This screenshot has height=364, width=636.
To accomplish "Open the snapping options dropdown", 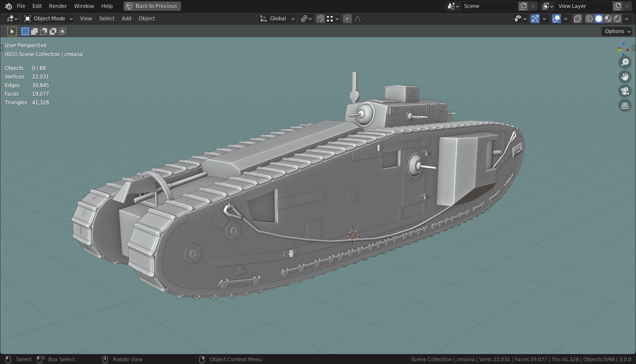I will [x=333, y=19].
